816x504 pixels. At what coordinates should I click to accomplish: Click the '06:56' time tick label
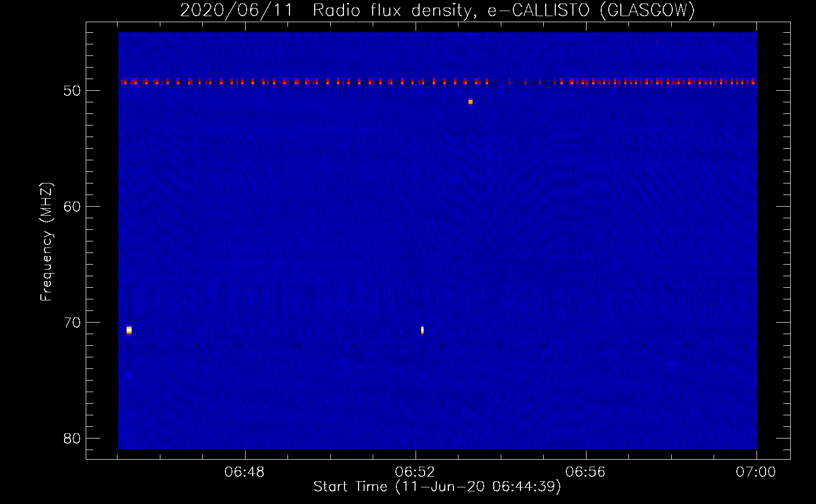coord(586,472)
